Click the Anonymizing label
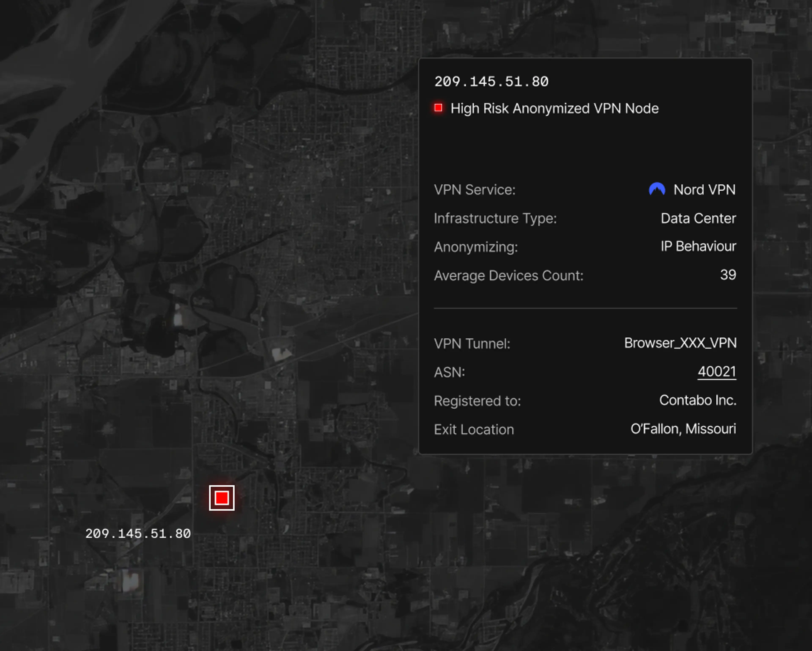812x651 pixels. (x=476, y=247)
